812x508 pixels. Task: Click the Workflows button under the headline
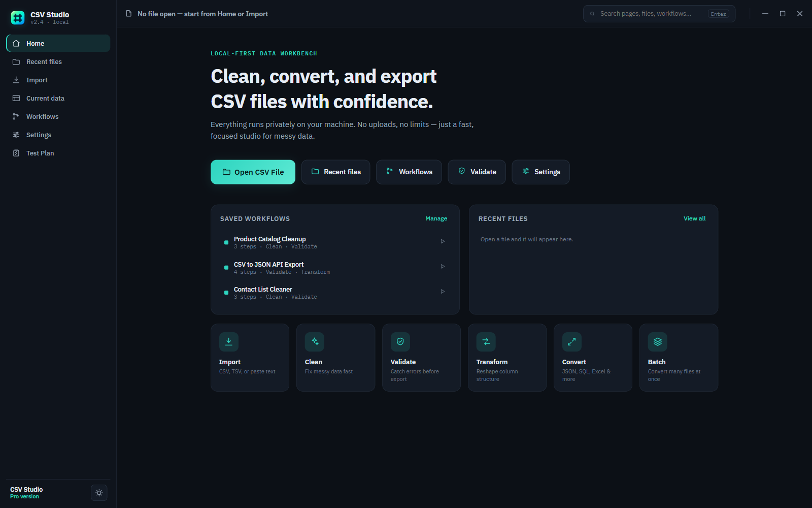(x=409, y=172)
